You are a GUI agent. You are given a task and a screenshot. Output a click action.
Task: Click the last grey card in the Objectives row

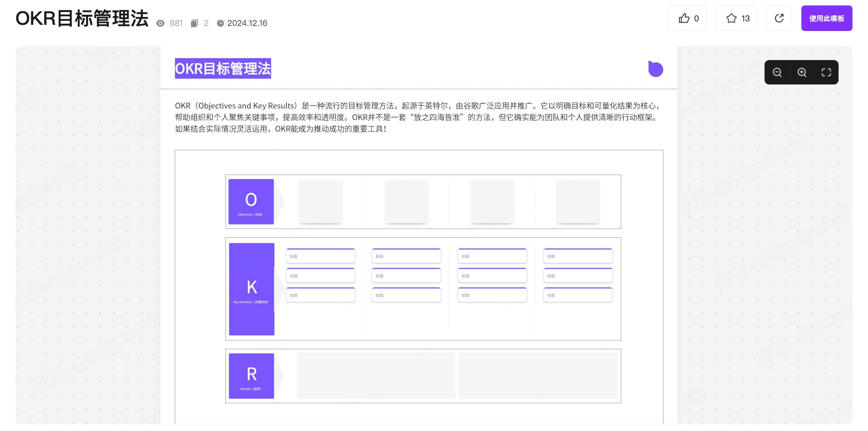click(578, 202)
